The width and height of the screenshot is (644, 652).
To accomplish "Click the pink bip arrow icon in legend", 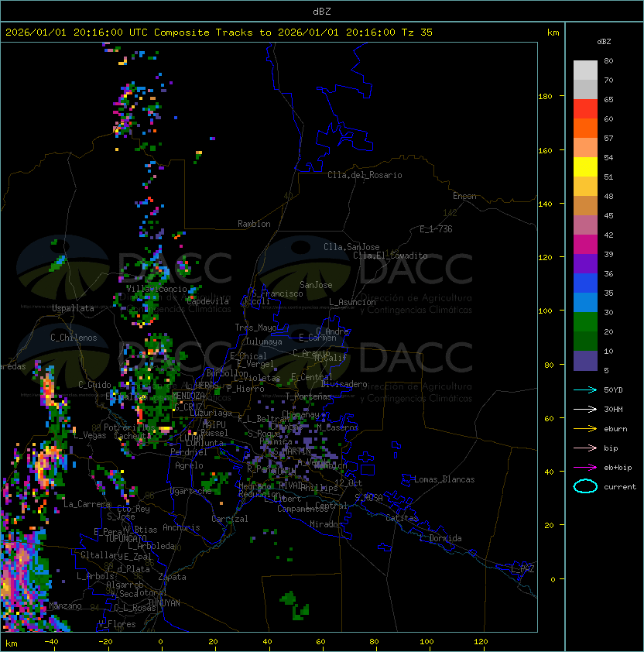I will 585,448.
